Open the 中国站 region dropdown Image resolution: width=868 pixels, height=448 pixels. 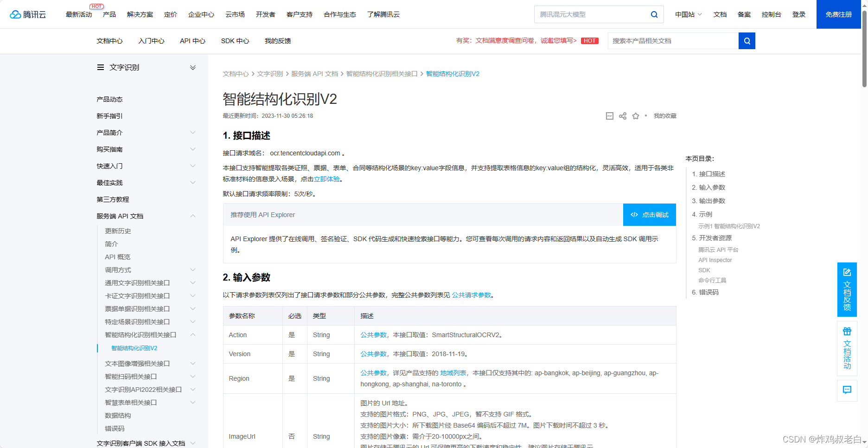[x=689, y=14]
